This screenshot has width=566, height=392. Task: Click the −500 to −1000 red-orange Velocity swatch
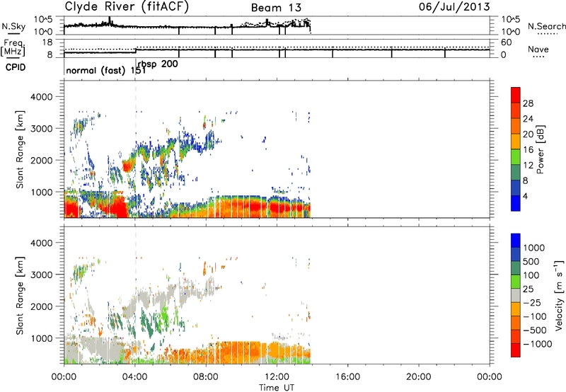coord(516,336)
